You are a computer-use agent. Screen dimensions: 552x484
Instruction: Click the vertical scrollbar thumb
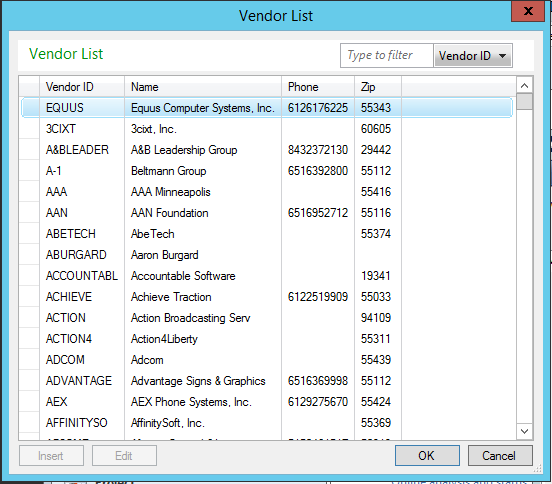525,102
